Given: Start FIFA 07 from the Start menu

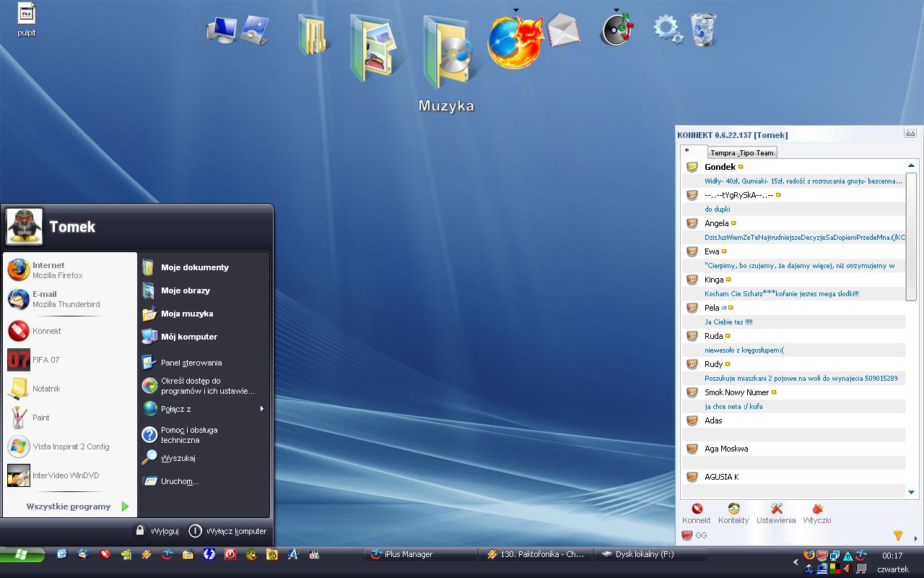Looking at the screenshot, I should [69, 360].
